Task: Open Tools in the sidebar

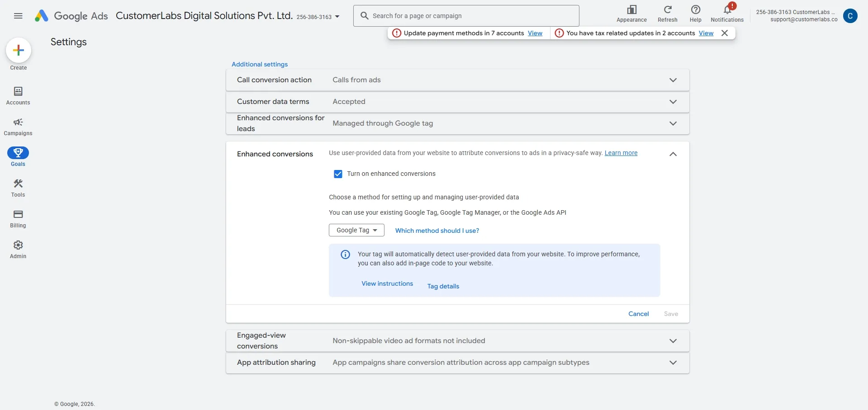Action: (18, 189)
